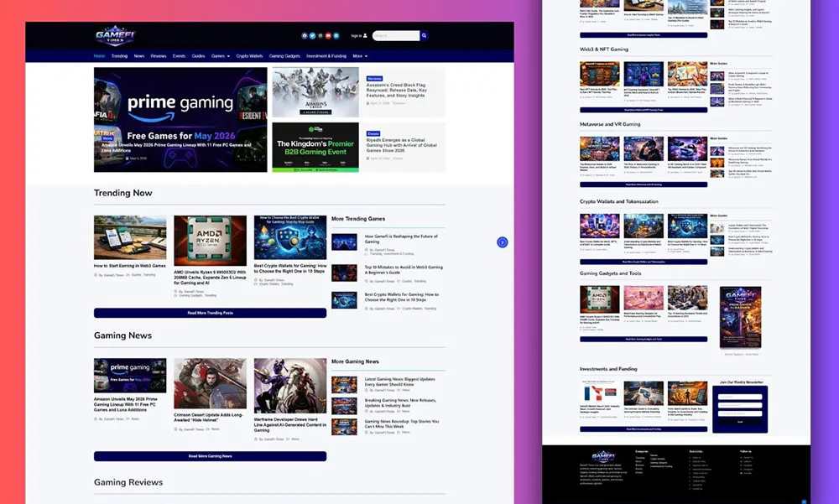Click the Investments and Funding heading in right preview

pyautogui.click(x=608, y=369)
